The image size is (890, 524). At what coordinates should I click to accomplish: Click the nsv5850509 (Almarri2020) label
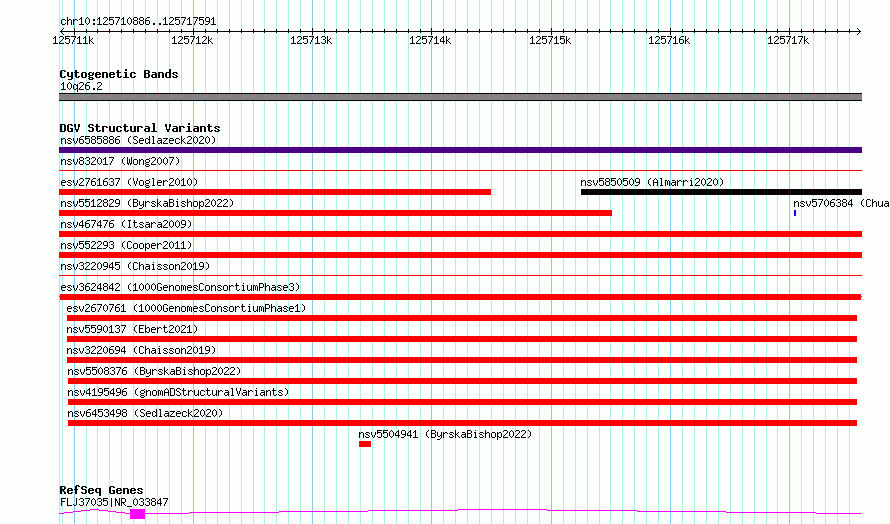[x=652, y=182]
